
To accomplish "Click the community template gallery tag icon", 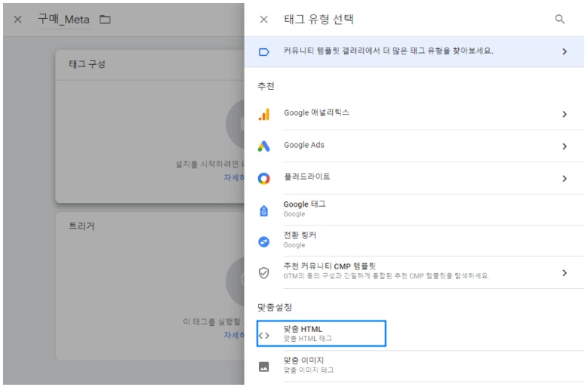I will coord(264,52).
